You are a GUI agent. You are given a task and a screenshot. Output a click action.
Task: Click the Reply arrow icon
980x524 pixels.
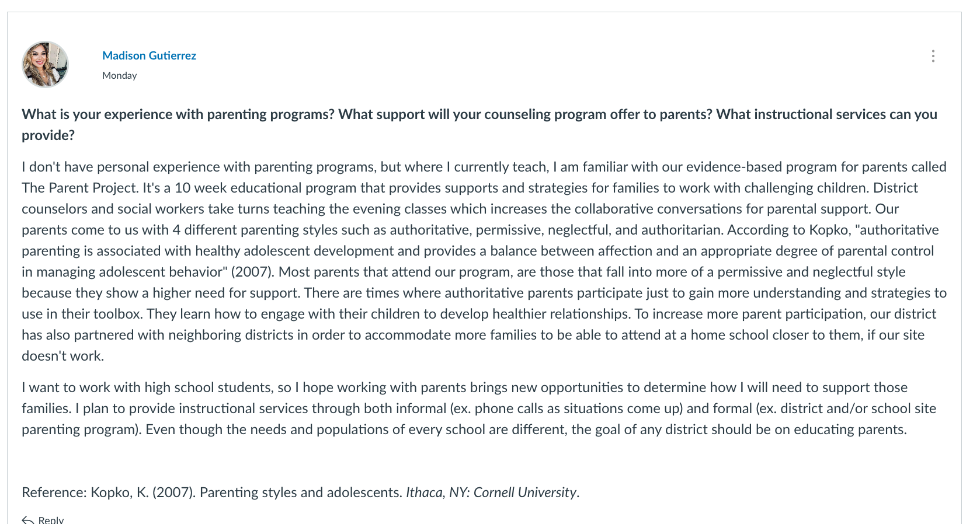click(x=27, y=519)
